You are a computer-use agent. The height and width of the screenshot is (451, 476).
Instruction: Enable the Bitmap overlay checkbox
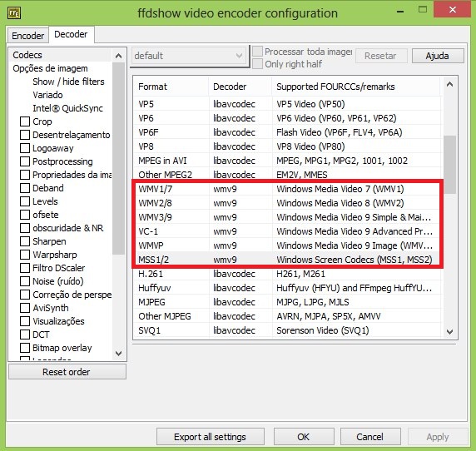click(x=25, y=348)
